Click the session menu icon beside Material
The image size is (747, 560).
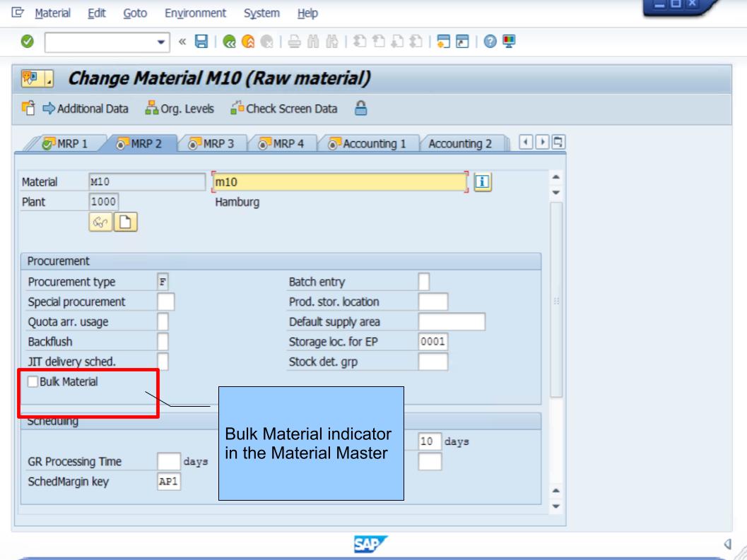[18, 13]
